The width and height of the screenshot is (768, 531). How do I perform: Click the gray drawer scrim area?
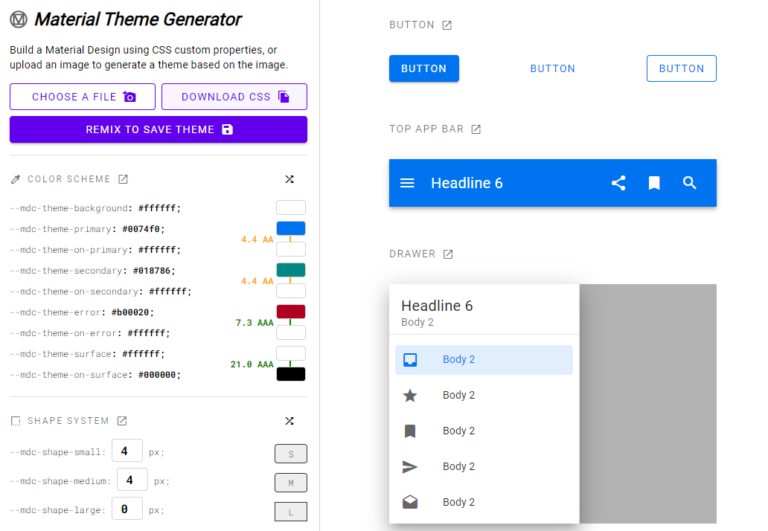tap(648, 404)
